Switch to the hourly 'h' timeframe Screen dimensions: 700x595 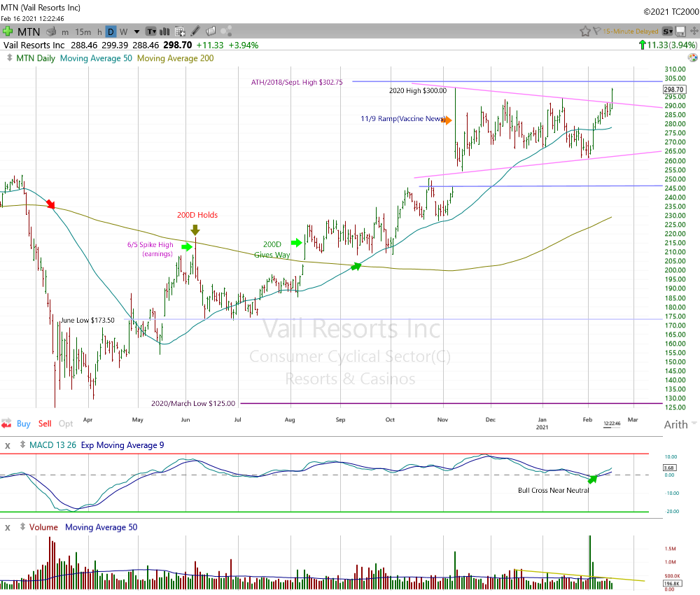click(x=99, y=31)
